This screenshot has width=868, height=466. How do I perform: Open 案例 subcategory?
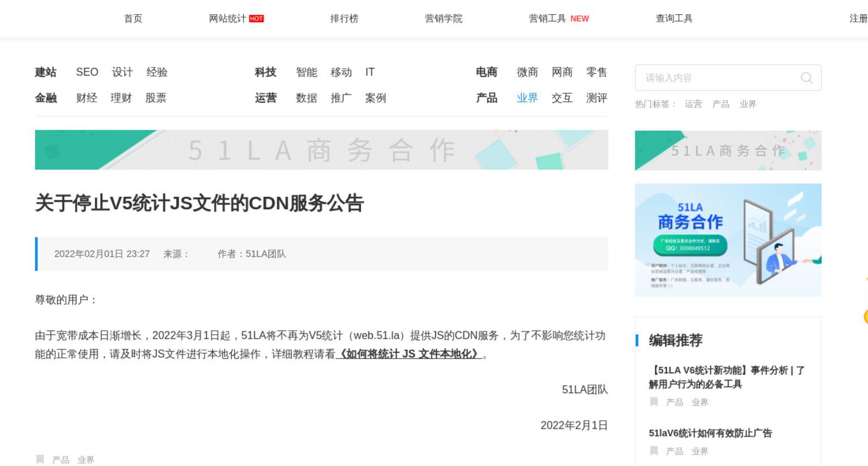point(376,98)
